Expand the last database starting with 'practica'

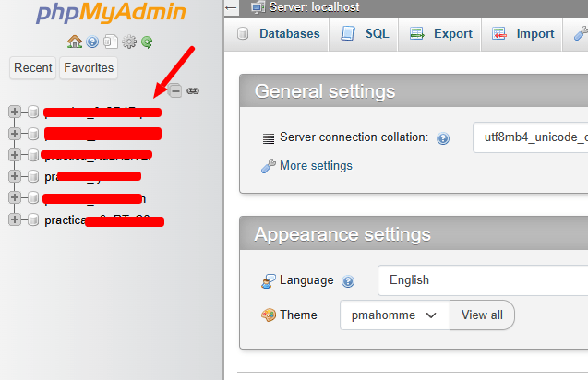[15, 220]
